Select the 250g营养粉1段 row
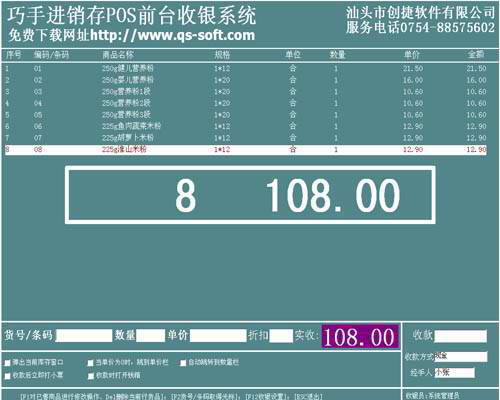Viewport: 500px width, 400px height. [x=246, y=92]
